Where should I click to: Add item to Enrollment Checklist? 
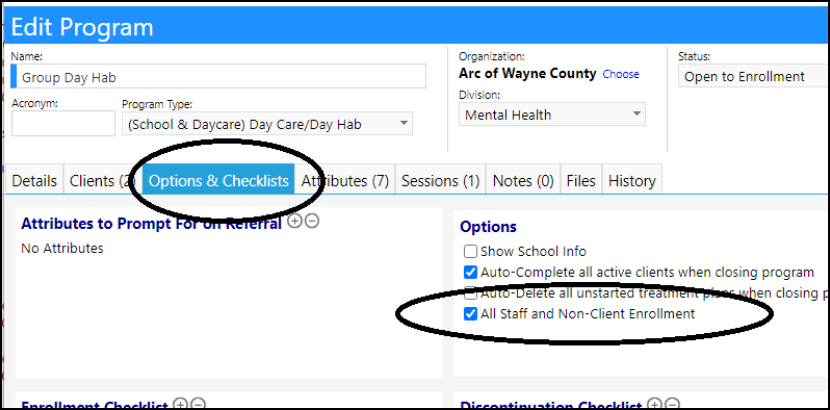point(181,405)
